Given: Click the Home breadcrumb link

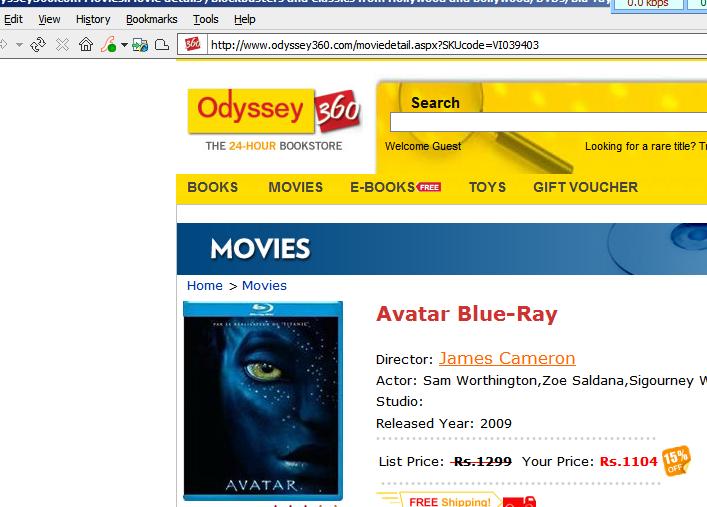Looking at the screenshot, I should tap(205, 286).
